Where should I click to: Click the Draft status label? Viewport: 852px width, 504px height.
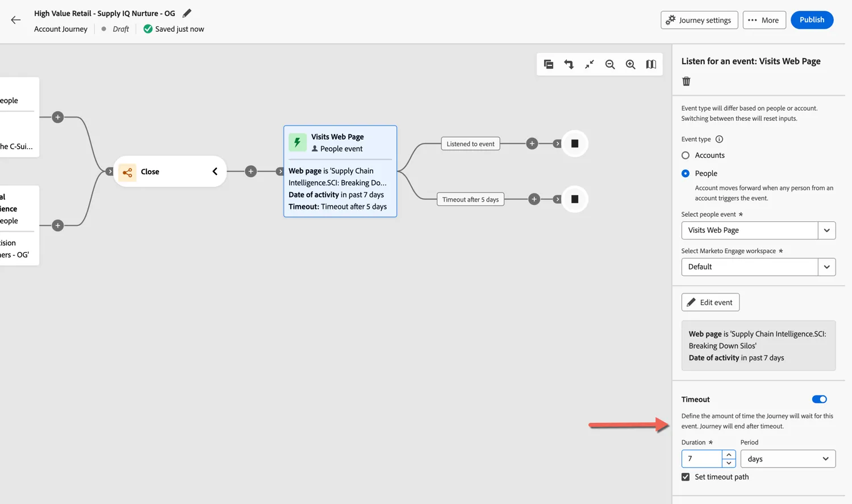[x=120, y=29]
